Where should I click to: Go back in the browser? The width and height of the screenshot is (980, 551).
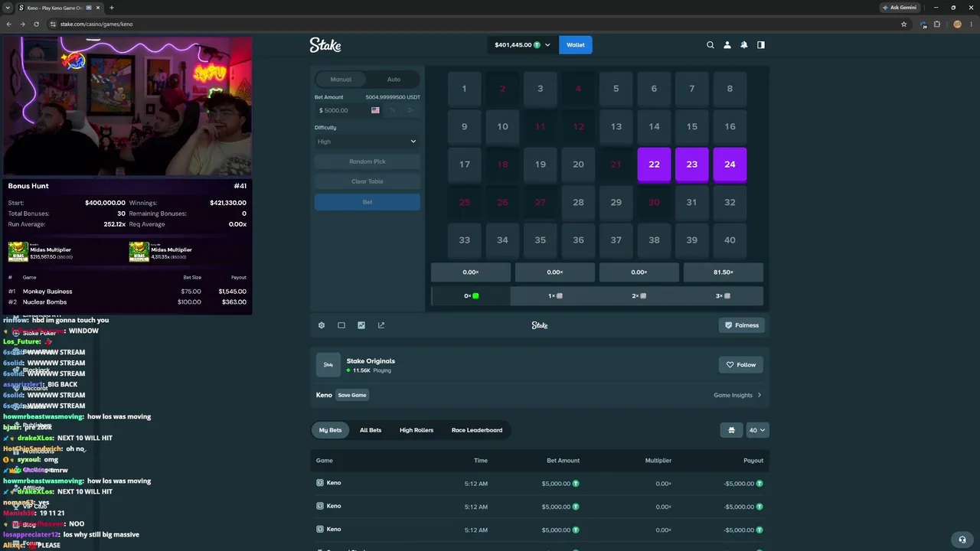click(9, 24)
